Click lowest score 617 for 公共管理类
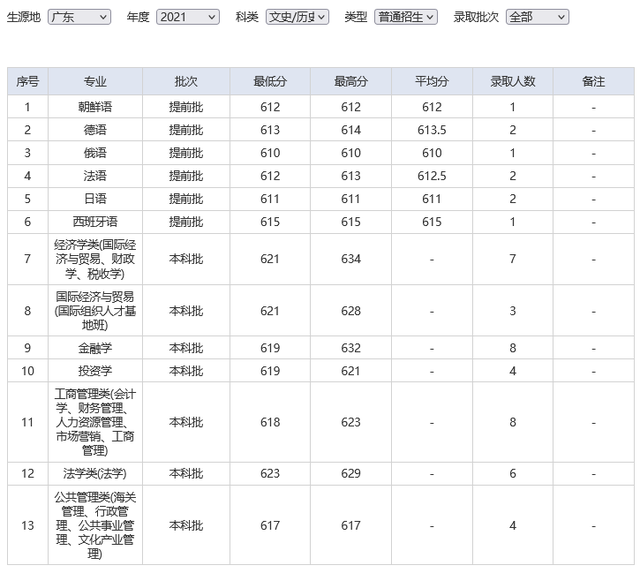 [270, 525]
